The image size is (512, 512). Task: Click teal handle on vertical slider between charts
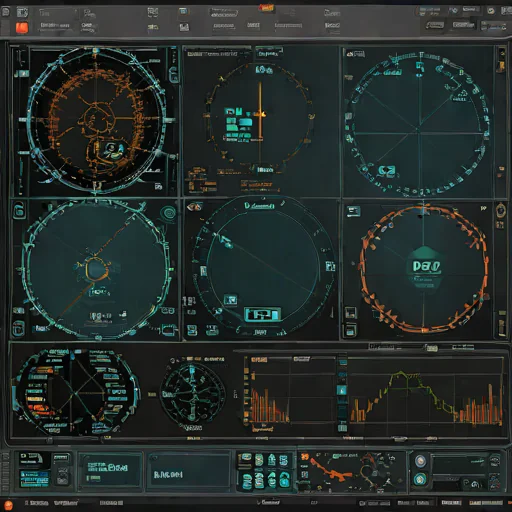click(341, 390)
